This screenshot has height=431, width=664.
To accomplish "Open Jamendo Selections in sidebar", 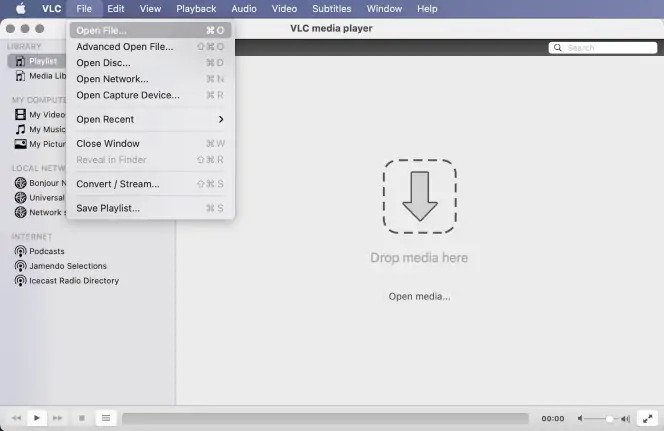I will (68, 266).
